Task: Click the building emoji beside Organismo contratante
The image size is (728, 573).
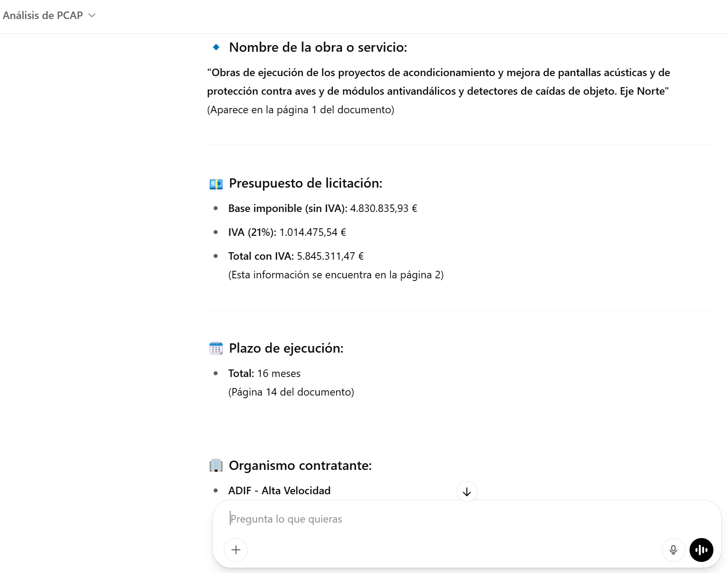Action: 216,465
